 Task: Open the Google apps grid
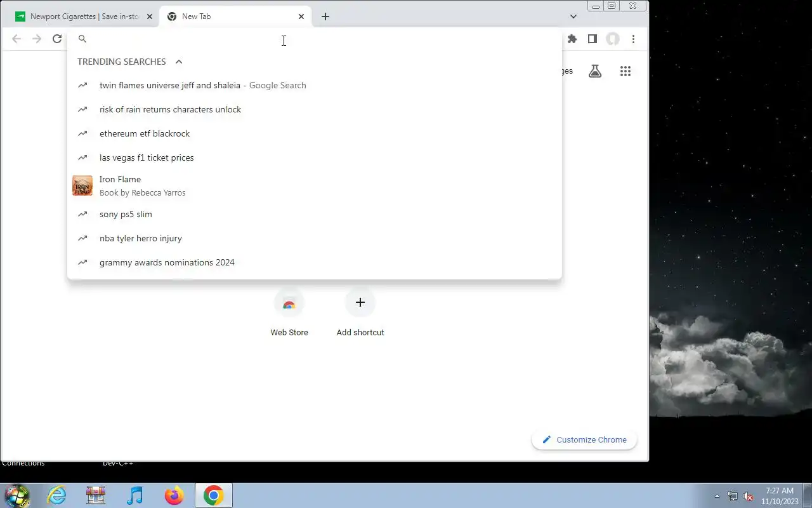pyautogui.click(x=625, y=71)
